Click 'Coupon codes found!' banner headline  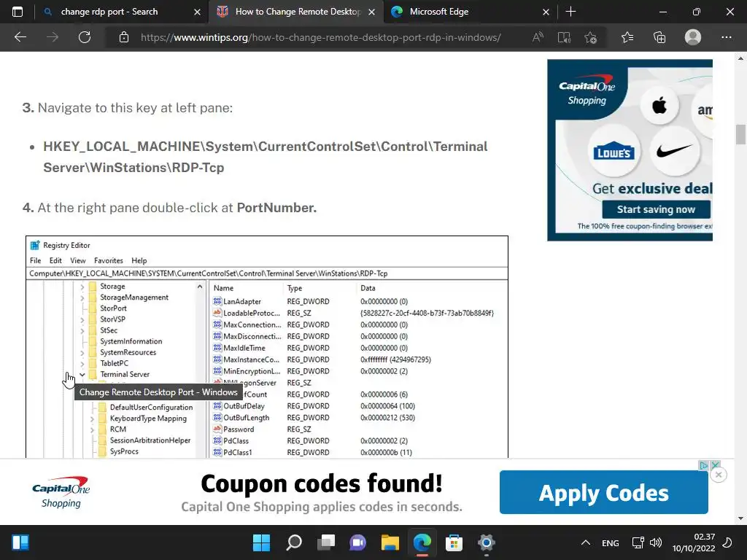pyautogui.click(x=322, y=483)
